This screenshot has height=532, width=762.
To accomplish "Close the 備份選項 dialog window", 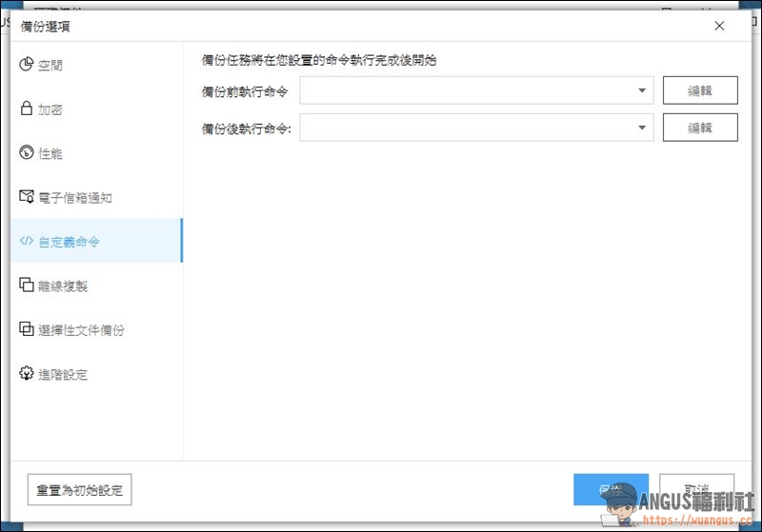I will [719, 26].
